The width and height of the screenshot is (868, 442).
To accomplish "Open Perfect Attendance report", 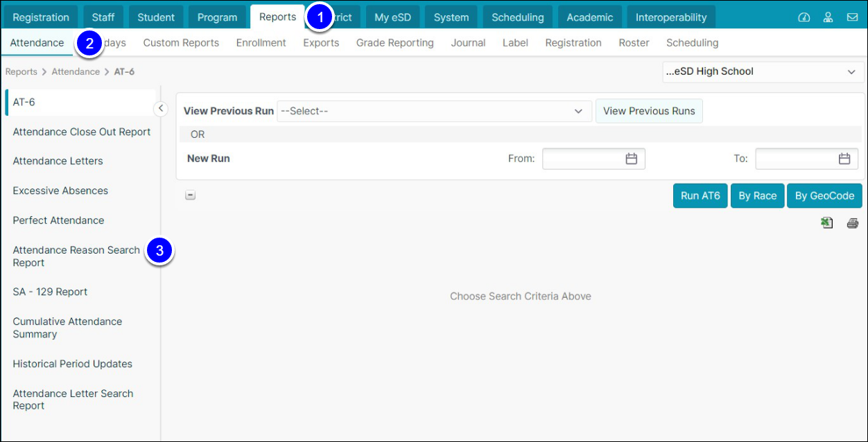I will click(59, 220).
